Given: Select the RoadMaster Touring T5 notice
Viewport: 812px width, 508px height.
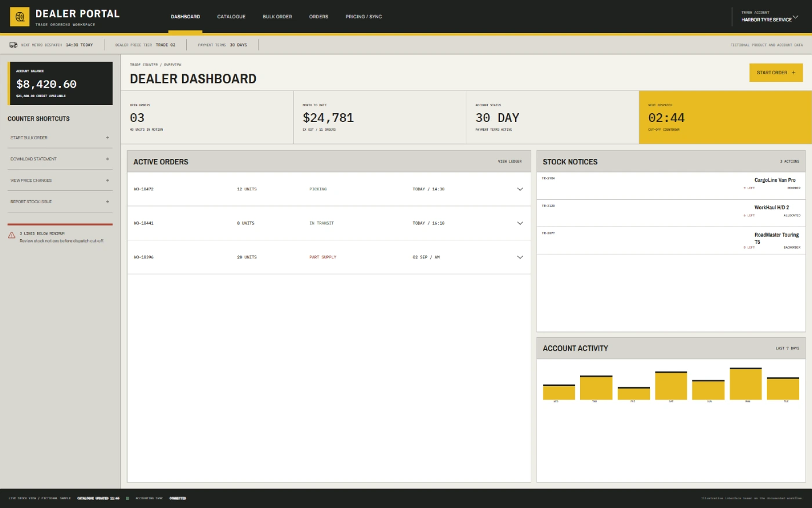Looking at the screenshot, I should (x=671, y=240).
